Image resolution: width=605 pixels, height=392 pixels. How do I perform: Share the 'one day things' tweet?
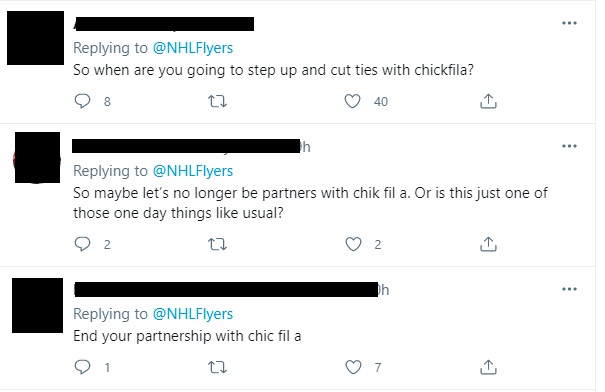point(488,244)
